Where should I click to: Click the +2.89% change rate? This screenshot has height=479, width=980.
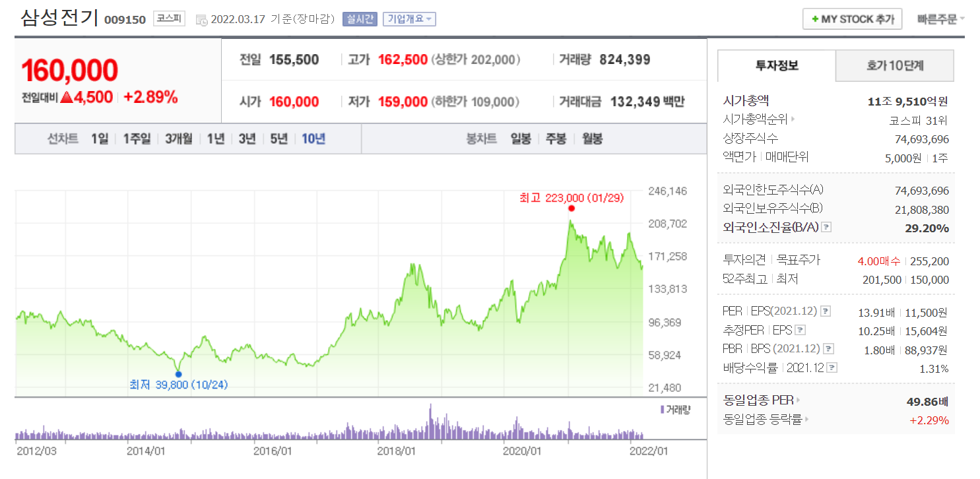[151, 97]
